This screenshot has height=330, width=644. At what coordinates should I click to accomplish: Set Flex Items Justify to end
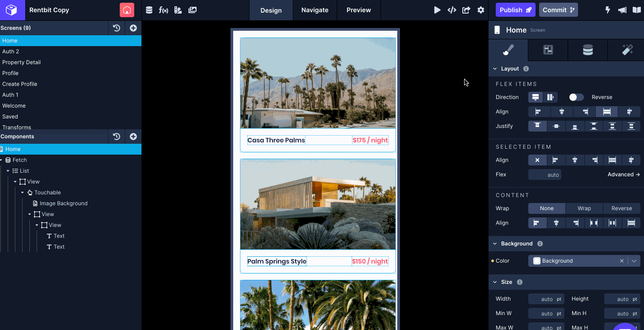(x=575, y=126)
